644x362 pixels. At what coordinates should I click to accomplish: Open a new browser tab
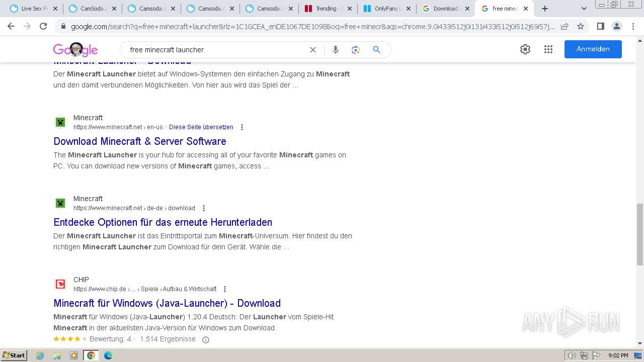pyautogui.click(x=545, y=9)
